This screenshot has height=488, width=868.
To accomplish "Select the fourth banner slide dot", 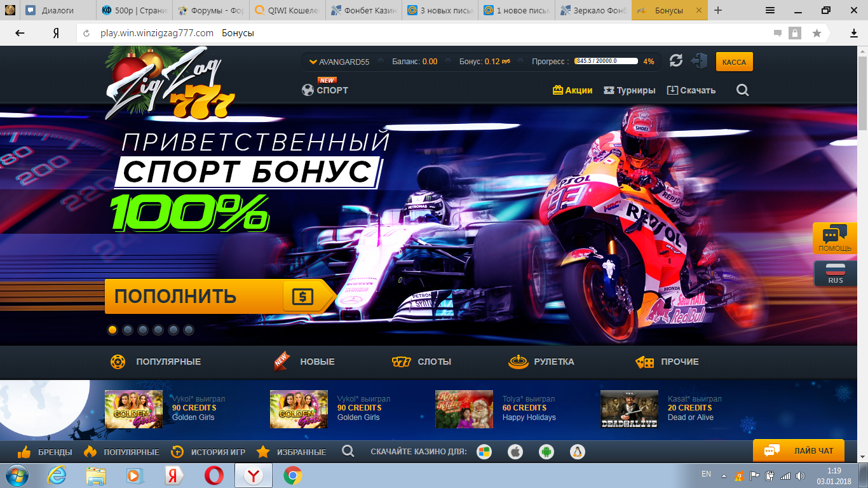I will [x=158, y=330].
